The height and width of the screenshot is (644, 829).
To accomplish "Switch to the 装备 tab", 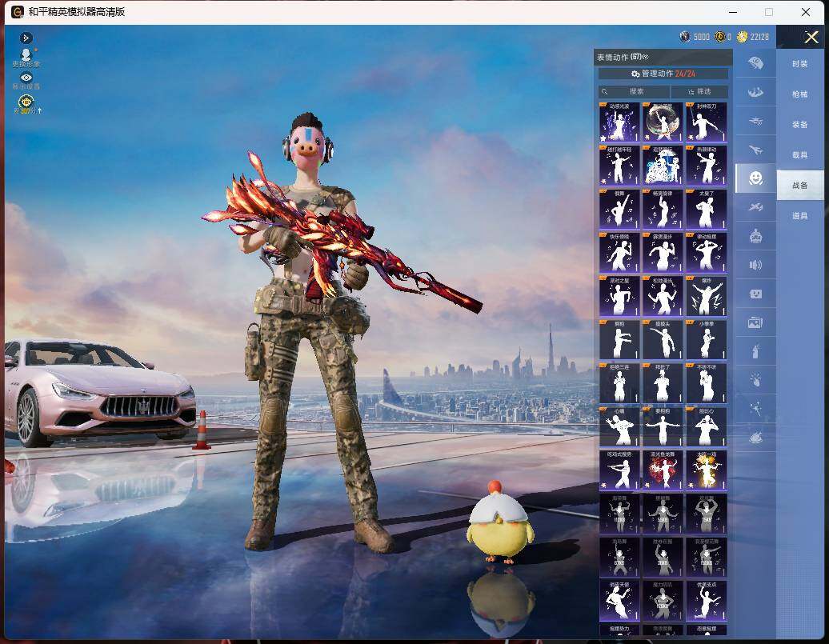I will (800, 124).
